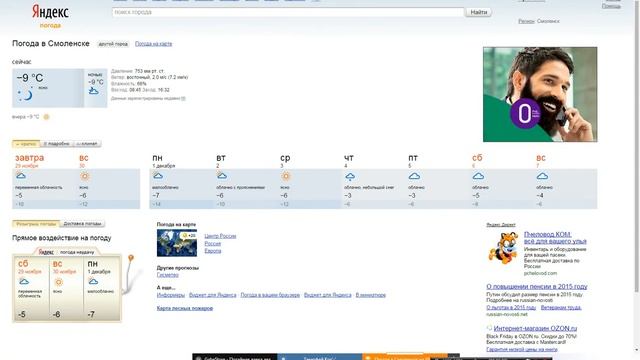
Task: Click the widget's вс 30 ноября sun icon
Action: click(59, 282)
